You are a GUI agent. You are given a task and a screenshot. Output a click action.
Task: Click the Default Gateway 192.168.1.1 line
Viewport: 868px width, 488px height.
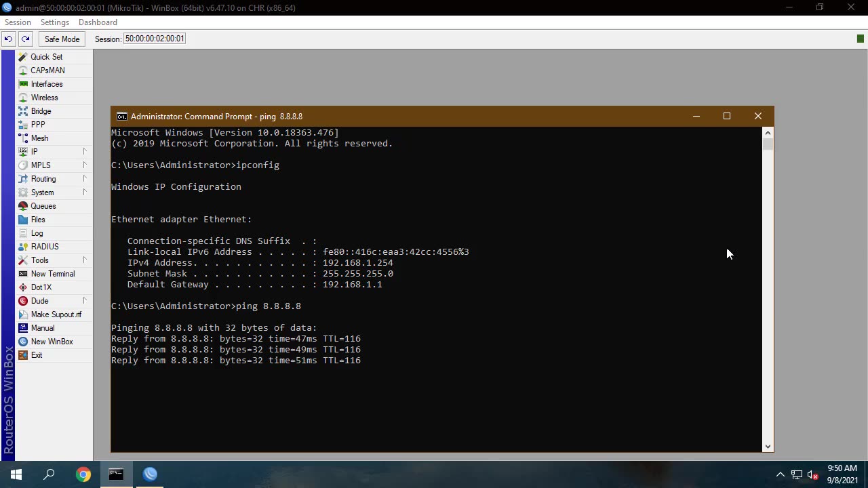pos(254,285)
